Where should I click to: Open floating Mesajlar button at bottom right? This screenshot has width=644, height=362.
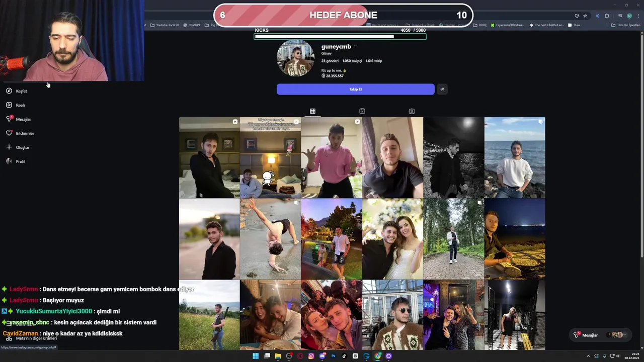600,335
